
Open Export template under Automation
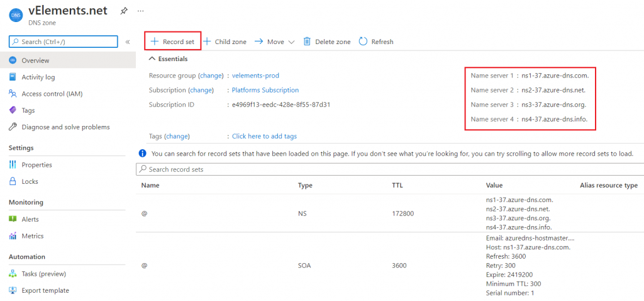pos(45,290)
